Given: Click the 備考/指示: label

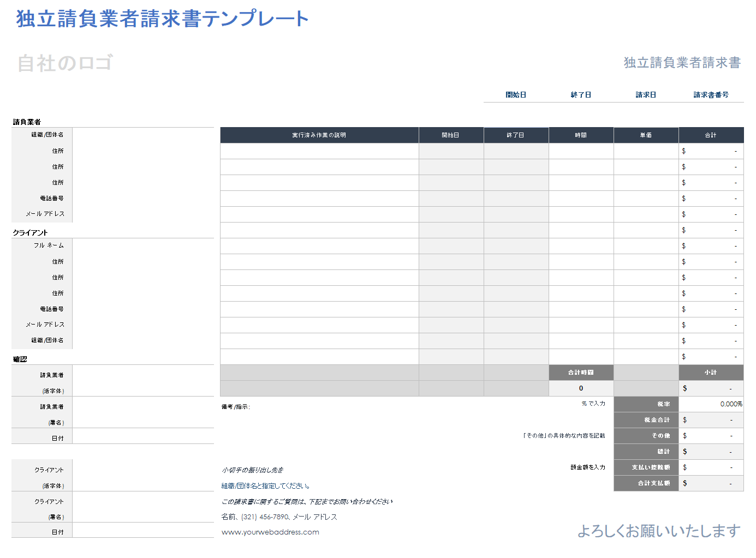Looking at the screenshot, I should tap(236, 407).
